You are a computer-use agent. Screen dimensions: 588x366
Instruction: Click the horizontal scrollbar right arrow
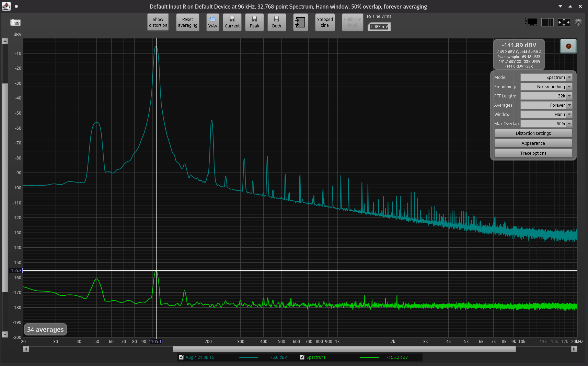[x=574, y=349]
